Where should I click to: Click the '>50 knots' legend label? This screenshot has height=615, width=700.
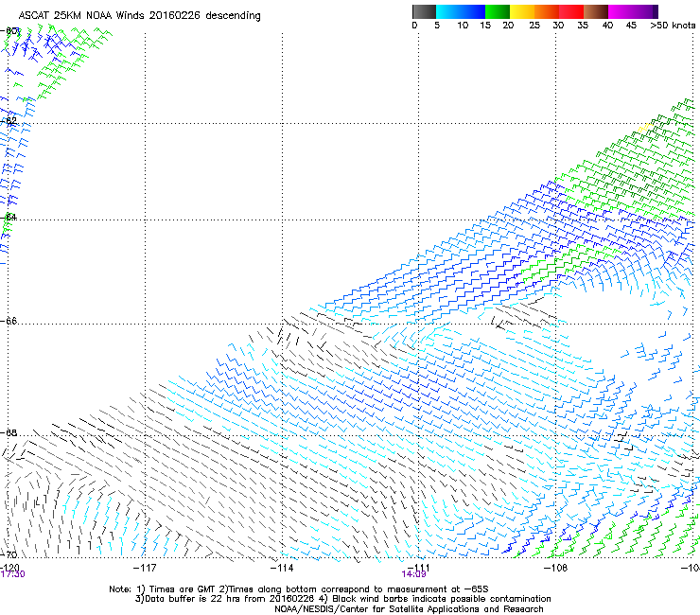tap(673, 26)
